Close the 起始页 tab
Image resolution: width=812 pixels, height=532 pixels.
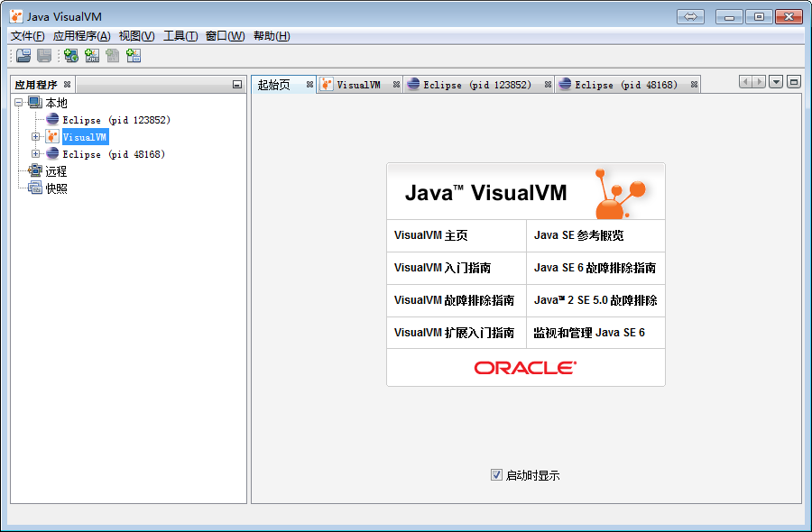309,85
